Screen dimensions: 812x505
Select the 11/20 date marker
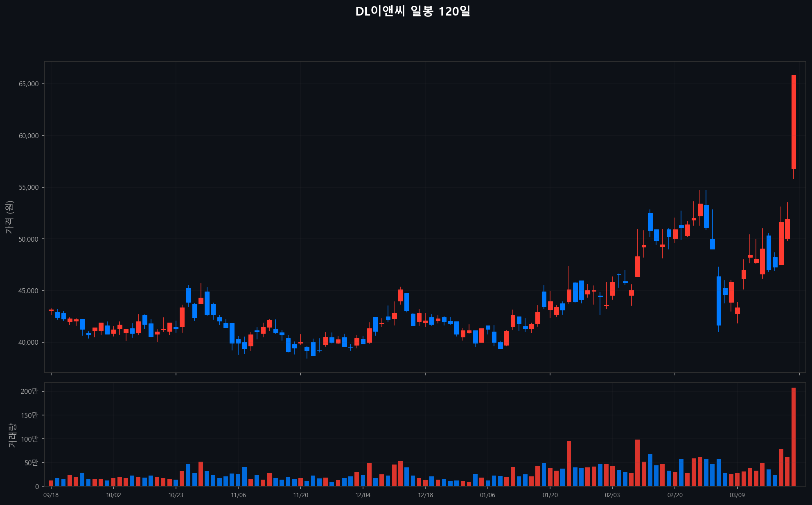[301, 495]
